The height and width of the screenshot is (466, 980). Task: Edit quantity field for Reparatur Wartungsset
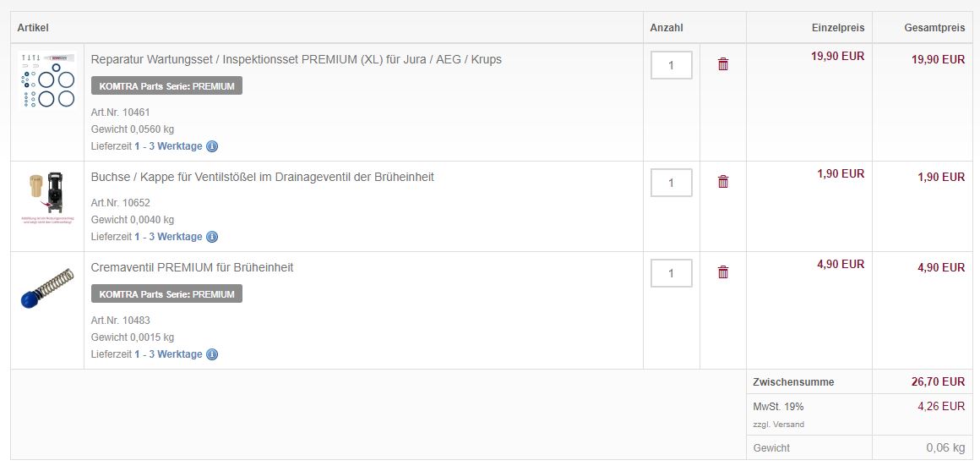672,65
